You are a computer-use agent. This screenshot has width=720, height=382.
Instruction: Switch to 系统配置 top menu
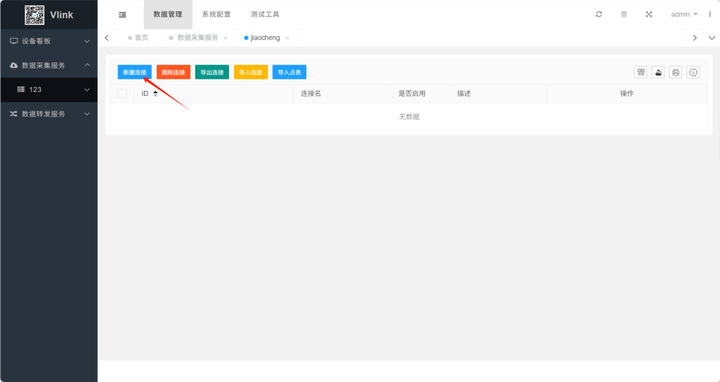point(216,14)
